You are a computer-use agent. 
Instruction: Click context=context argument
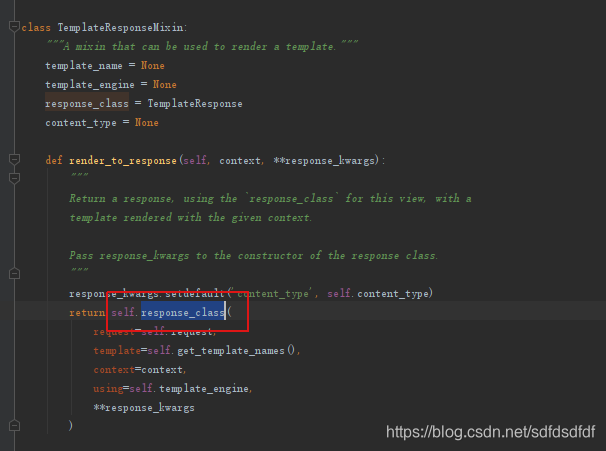[x=140, y=370]
